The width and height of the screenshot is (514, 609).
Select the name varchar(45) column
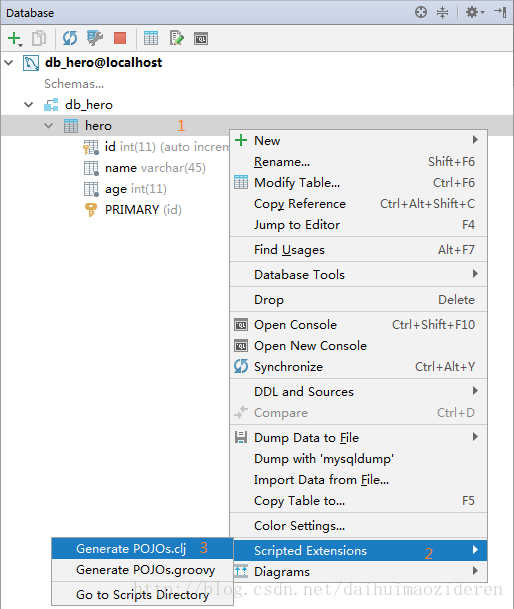pos(155,168)
